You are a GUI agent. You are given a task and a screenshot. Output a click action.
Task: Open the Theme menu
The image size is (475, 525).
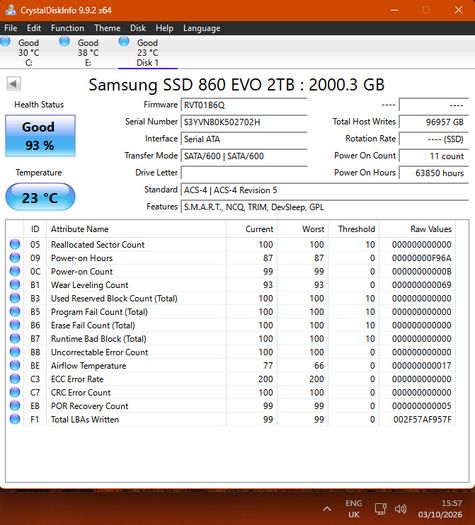pyautogui.click(x=107, y=28)
